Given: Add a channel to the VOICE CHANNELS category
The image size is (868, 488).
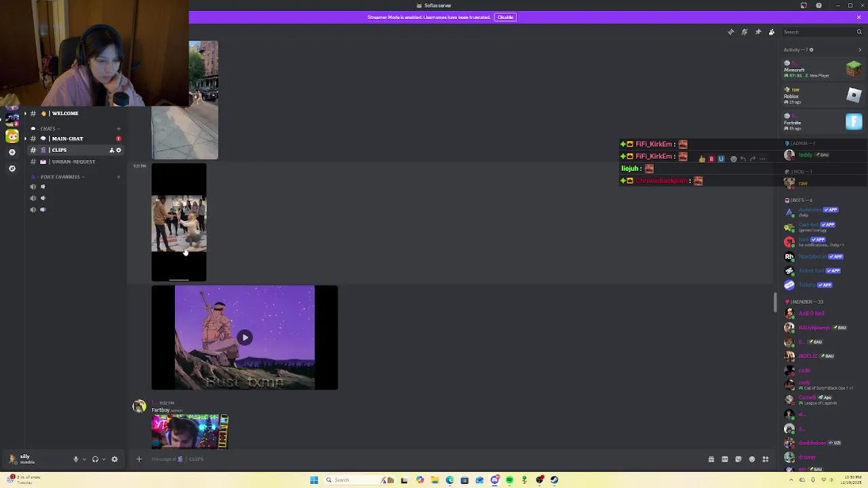Looking at the screenshot, I should (118, 177).
